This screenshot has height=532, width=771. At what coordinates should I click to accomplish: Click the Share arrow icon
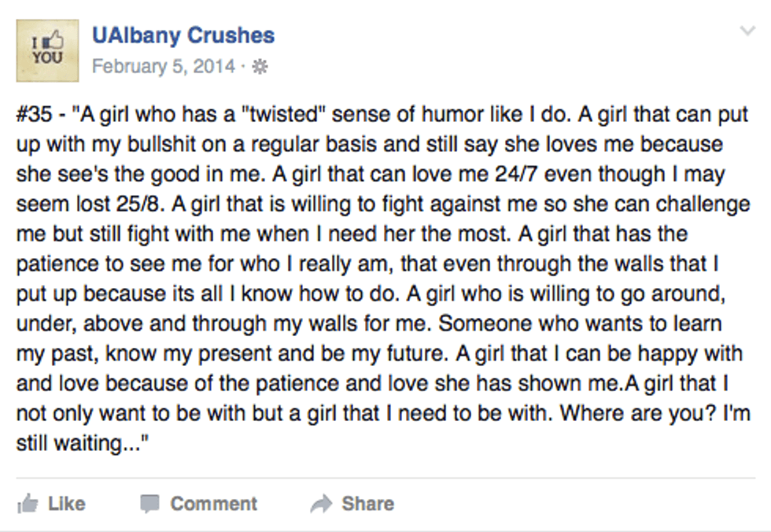pos(321,504)
